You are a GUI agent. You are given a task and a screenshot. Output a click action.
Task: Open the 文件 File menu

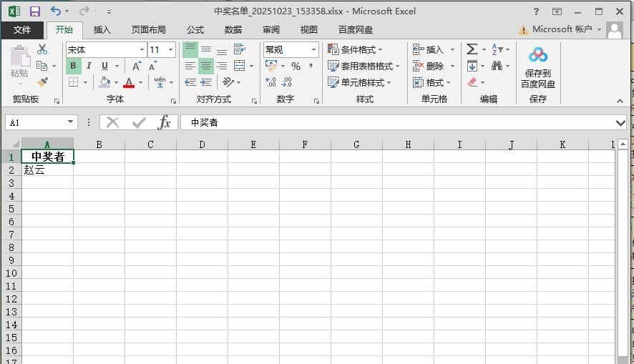(22, 29)
